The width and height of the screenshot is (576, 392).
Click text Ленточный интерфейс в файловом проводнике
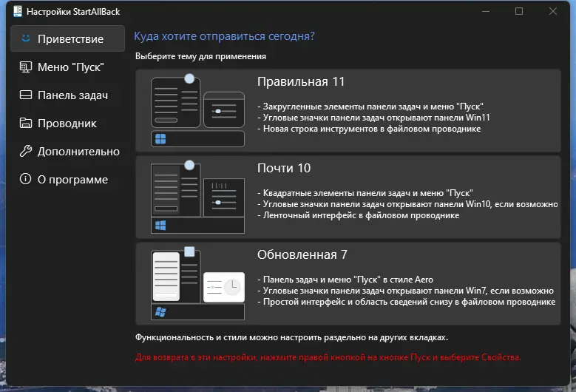click(358, 215)
